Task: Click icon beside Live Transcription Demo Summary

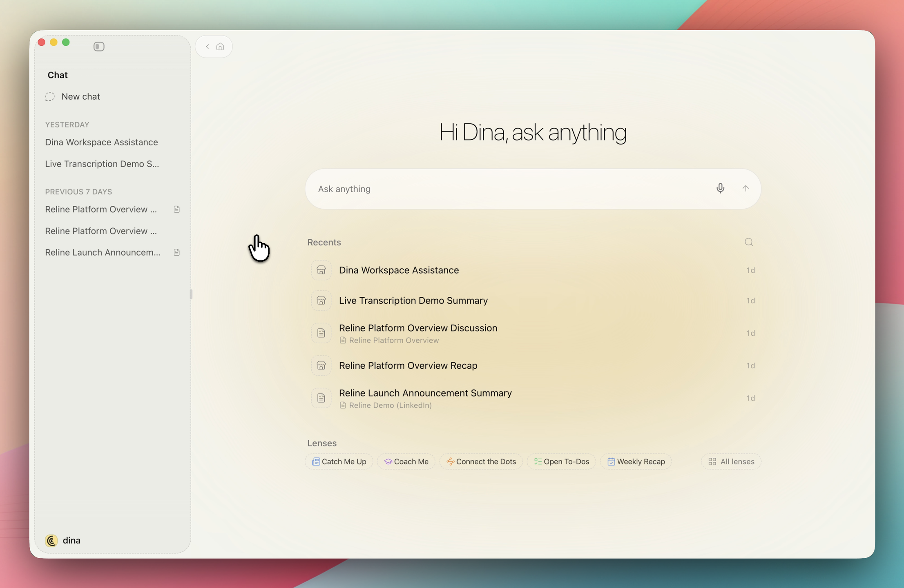Action: 321,301
